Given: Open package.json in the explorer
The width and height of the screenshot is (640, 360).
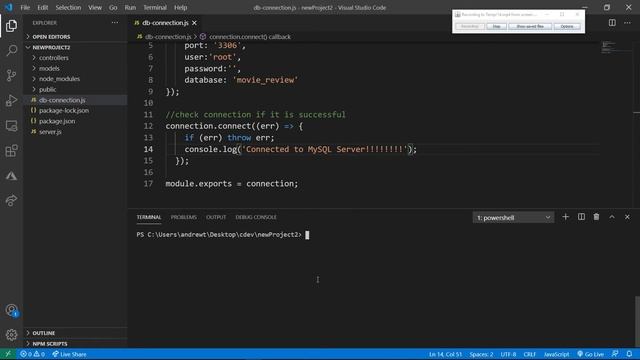Looking at the screenshot, I should 76,121.
